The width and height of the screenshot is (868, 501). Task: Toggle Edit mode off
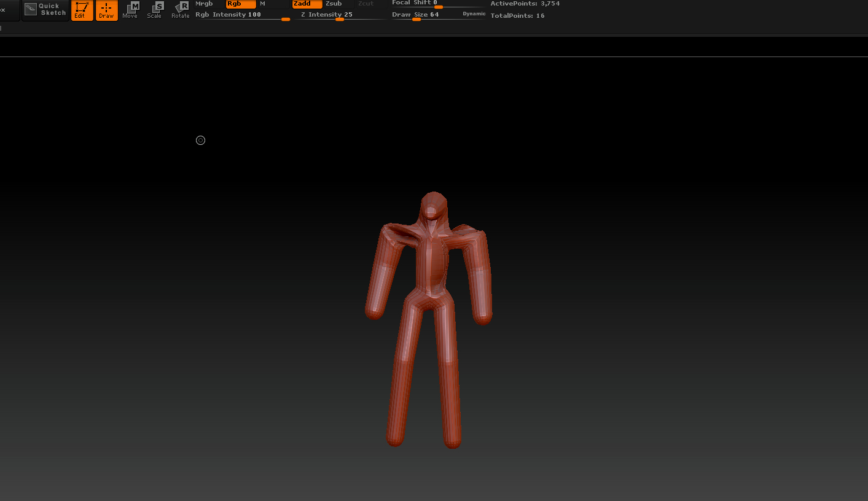point(82,10)
